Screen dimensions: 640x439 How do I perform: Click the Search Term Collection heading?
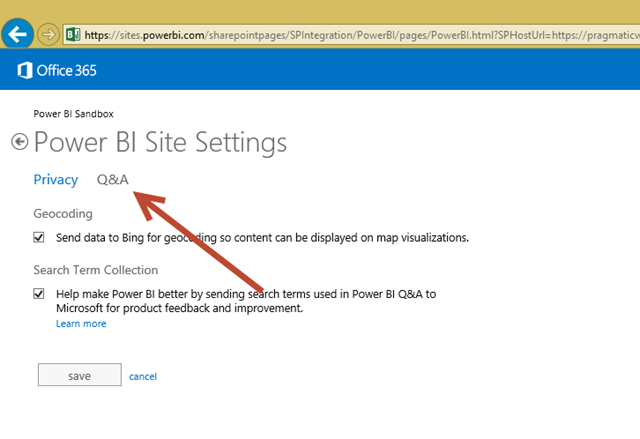coord(95,270)
